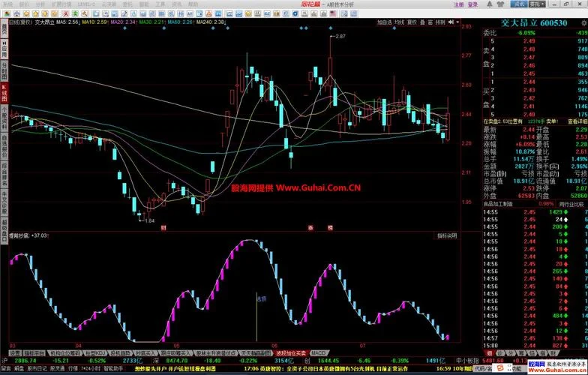
Task: Open the settings gear beside stock code 600530
Action: click(583, 23)
